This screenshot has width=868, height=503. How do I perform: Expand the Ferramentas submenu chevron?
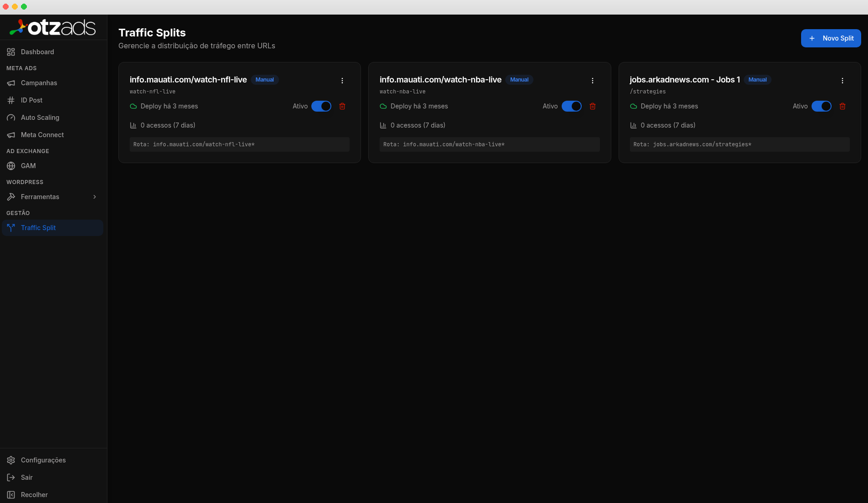click(x=95, y=197)
